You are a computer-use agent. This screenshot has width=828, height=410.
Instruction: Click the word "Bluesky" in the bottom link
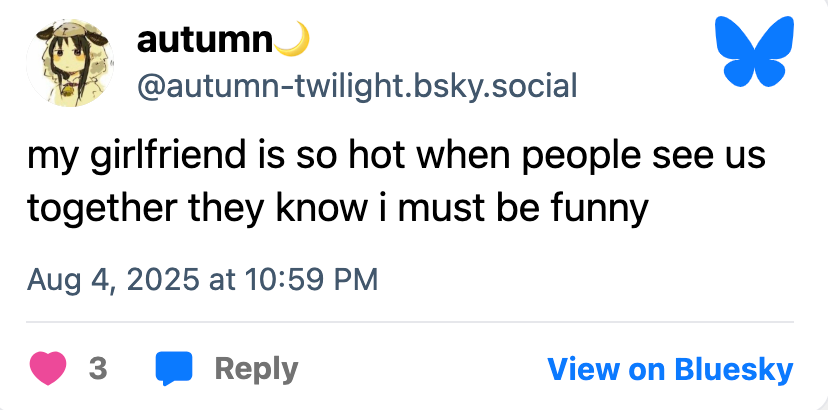tap(732, 369)
